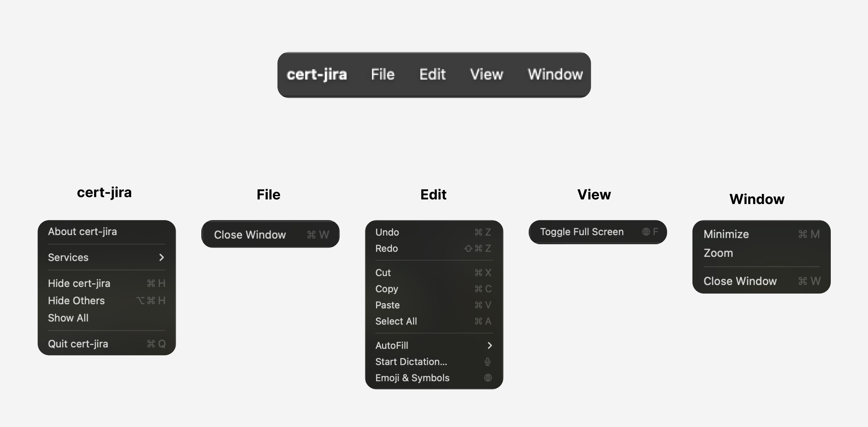The image size is (868, 427).
Task: Choose Close Window from the File menu
Action: pyautogui.click(x=250, y=234)
